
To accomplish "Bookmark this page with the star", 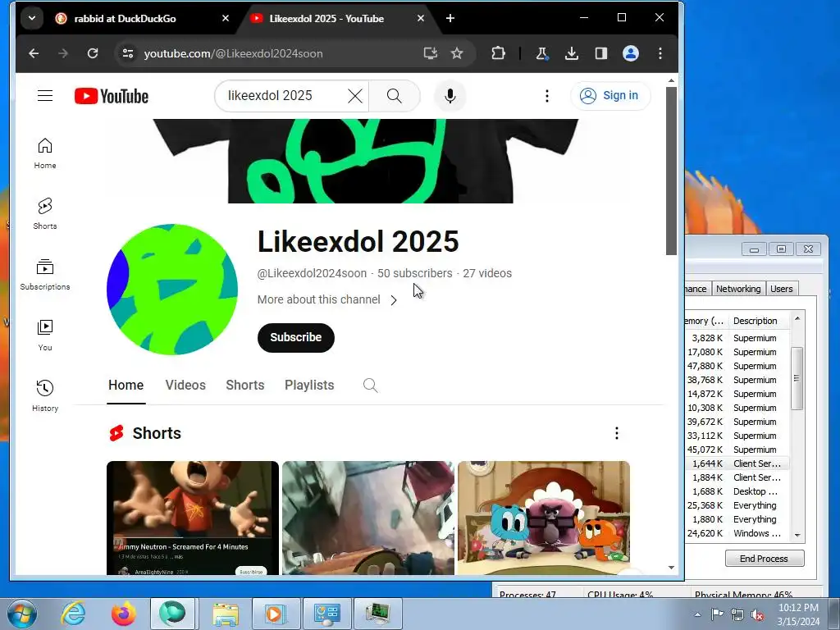I will pos(456,53).
